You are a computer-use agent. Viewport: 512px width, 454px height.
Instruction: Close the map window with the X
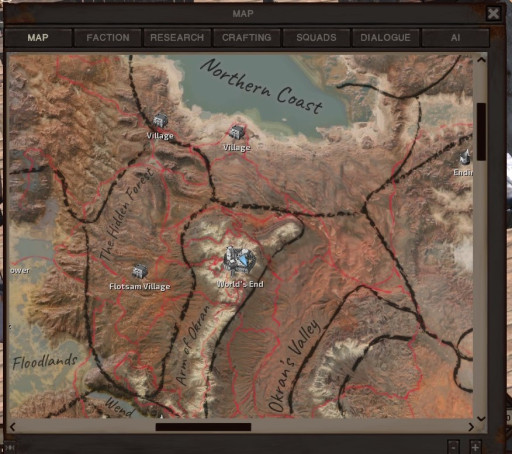point(493,14)
